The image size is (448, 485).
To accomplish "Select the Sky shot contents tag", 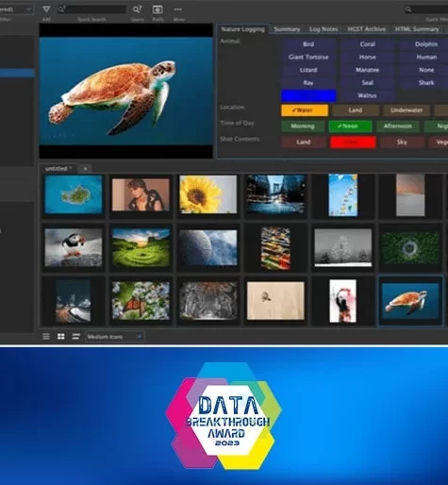I will (402, 142).
